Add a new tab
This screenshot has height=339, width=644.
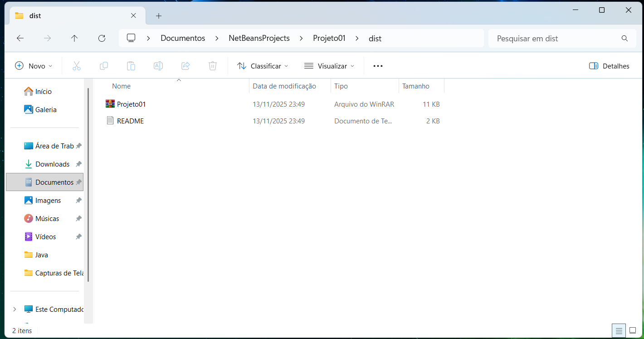pos(158,16)
